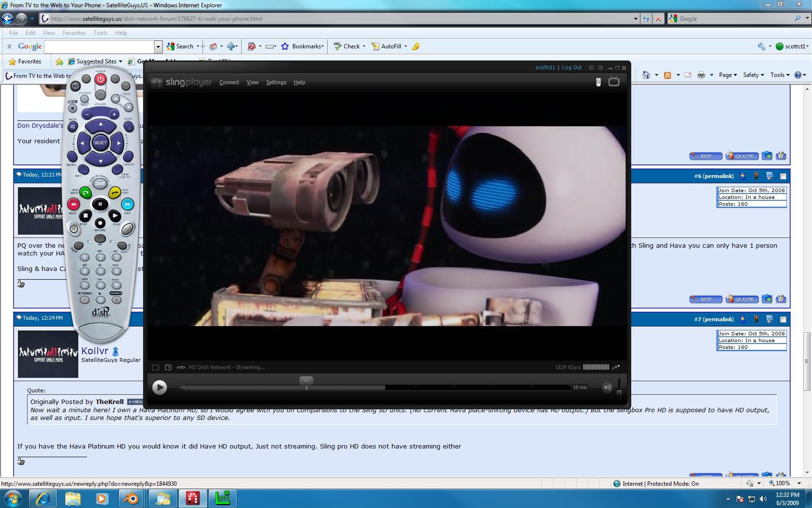
Task: Click the yellow Skip Fwd button
Action: (115, 193)
